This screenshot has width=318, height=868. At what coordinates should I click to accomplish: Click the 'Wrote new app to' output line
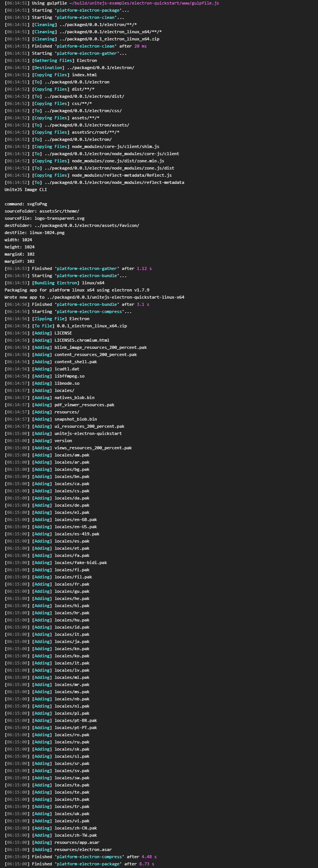(94, 297)
